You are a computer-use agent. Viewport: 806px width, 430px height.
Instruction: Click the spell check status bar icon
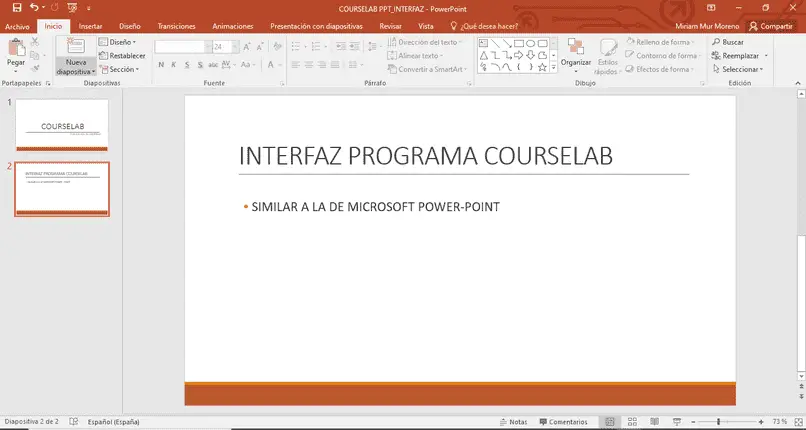74,422
